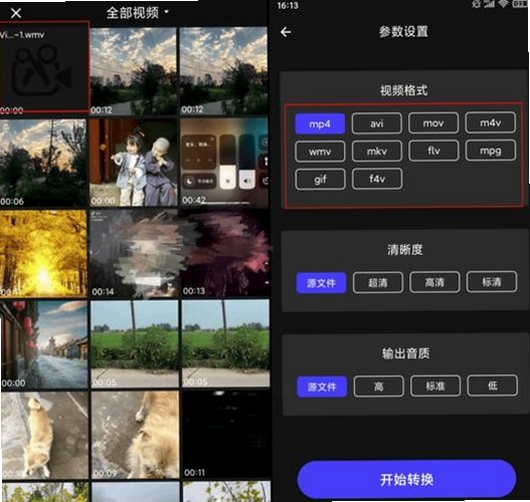Set clarity to 标清
Viewport: 530px width, 502px height.
pyautogui.click(x=491, y=281)
